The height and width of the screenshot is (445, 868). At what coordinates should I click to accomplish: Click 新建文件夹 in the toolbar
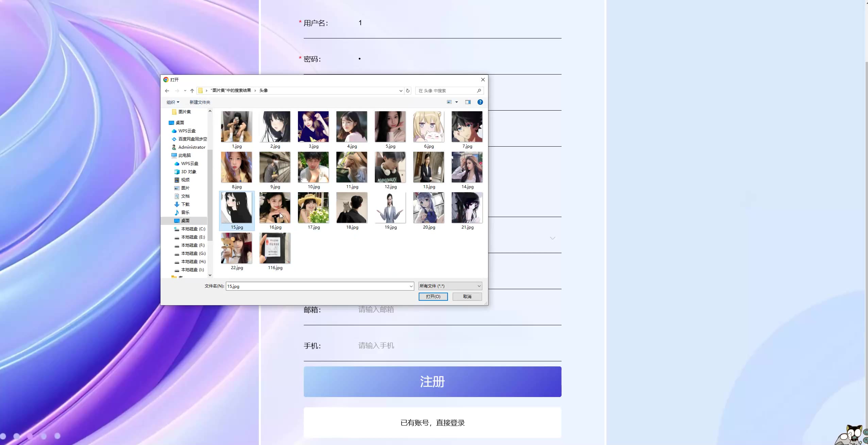[200, 102]
